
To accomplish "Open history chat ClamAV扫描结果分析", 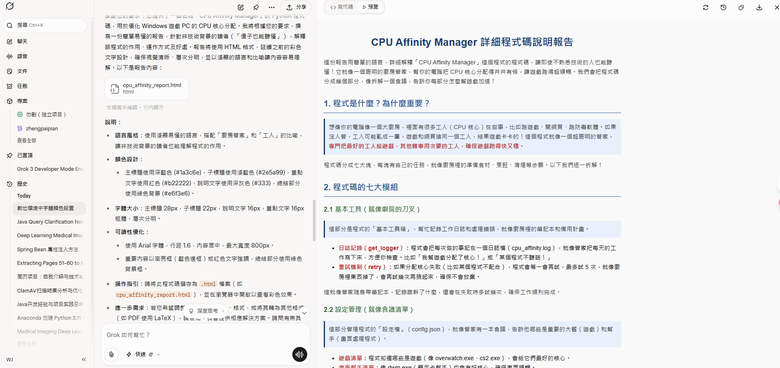I will 50,290.
